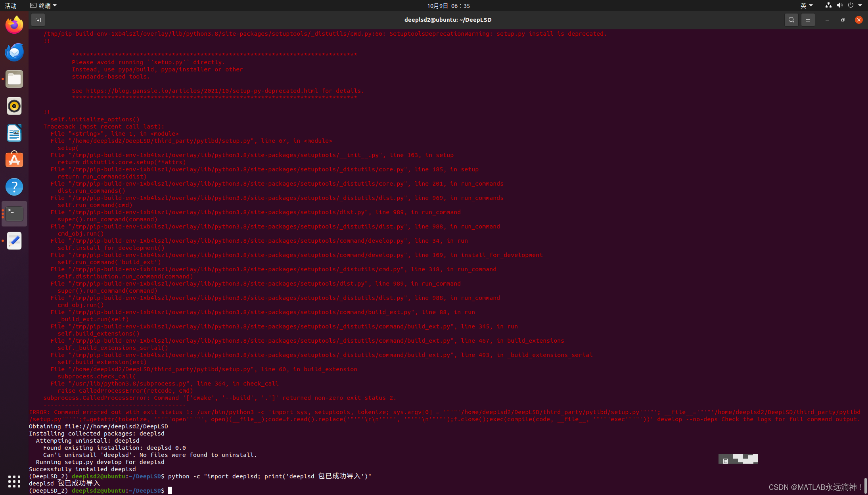Open the Files manager in dock
This screenshot has width=868, height=495.
(14, 79)
